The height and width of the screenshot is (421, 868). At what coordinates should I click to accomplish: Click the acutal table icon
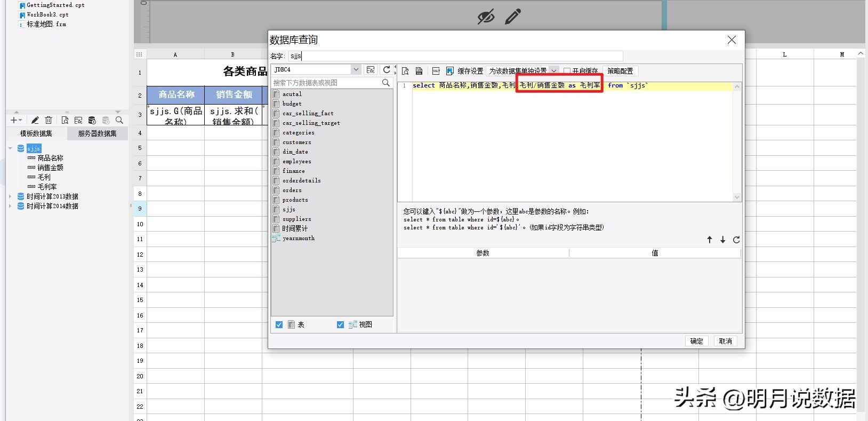pos(276,94)
